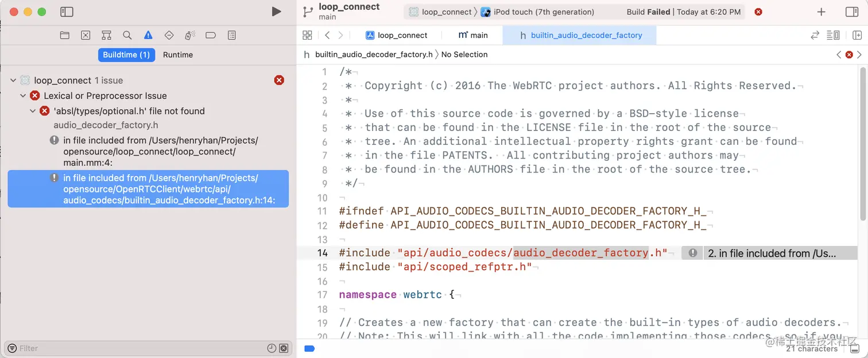Open the editor options adjust icon
Image resolution: width=868 pixels, height=358 pixels.
(x=833, y=35)
